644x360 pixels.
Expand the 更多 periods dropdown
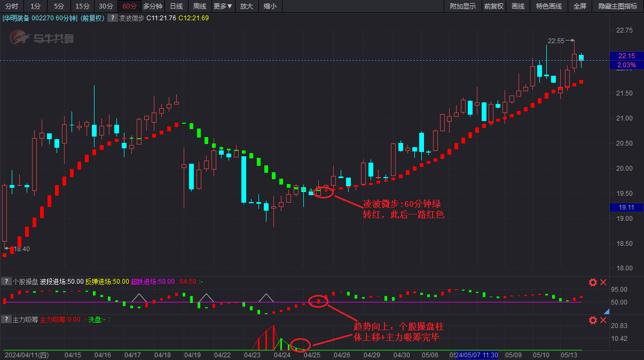pyautogui.click(x=223, y=6)
